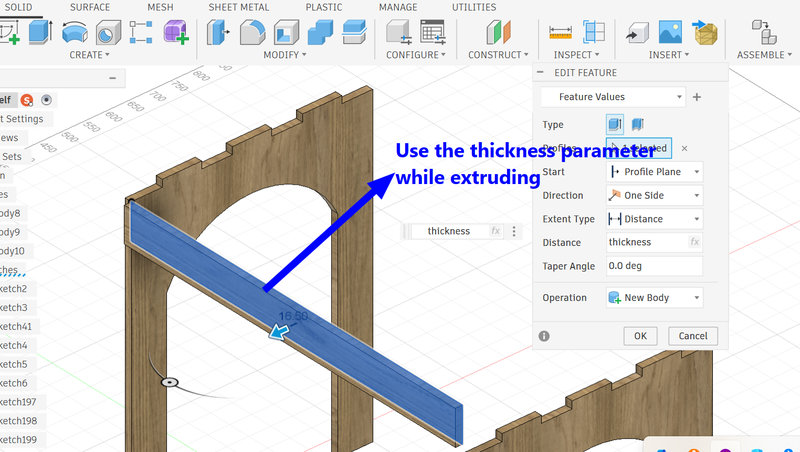
Task: Select the Extrude tool in Create
Action: [40, 32]
